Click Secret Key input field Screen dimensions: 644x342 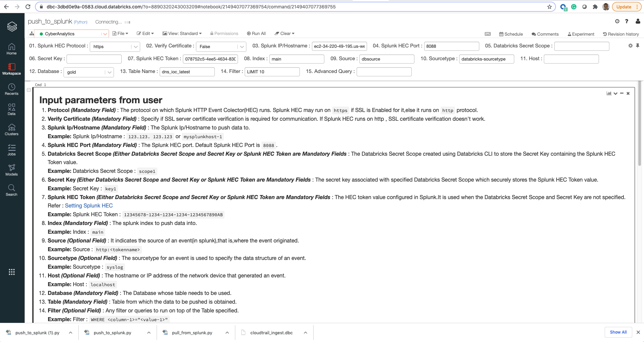coord(94,59)
